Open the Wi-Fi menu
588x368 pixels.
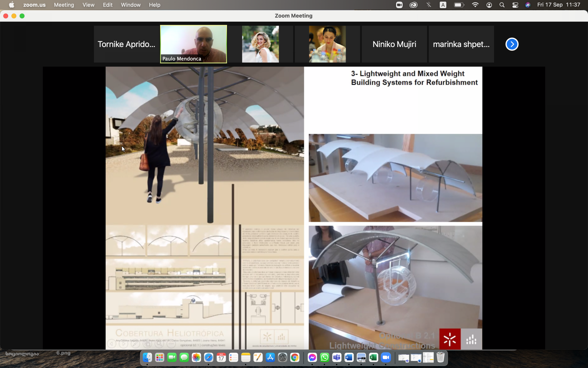(475, 5)
